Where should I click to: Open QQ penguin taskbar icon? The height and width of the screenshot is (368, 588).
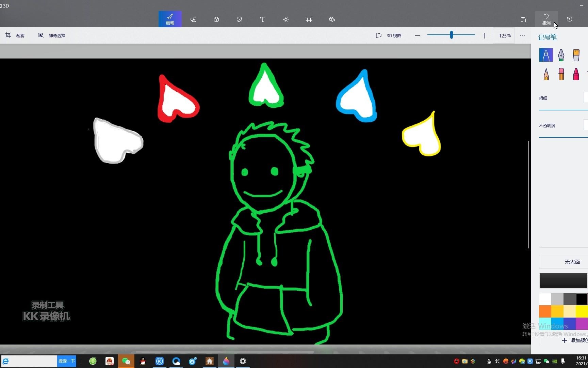coord(143,361)
